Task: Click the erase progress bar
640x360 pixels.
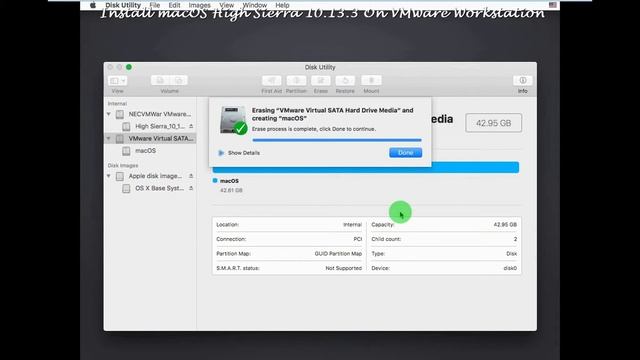Action: 337,140
